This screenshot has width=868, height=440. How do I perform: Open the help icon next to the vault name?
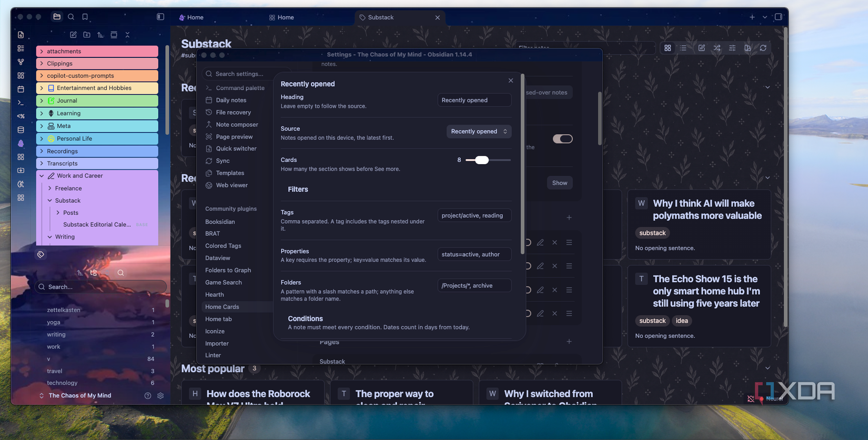click(148, 396)
